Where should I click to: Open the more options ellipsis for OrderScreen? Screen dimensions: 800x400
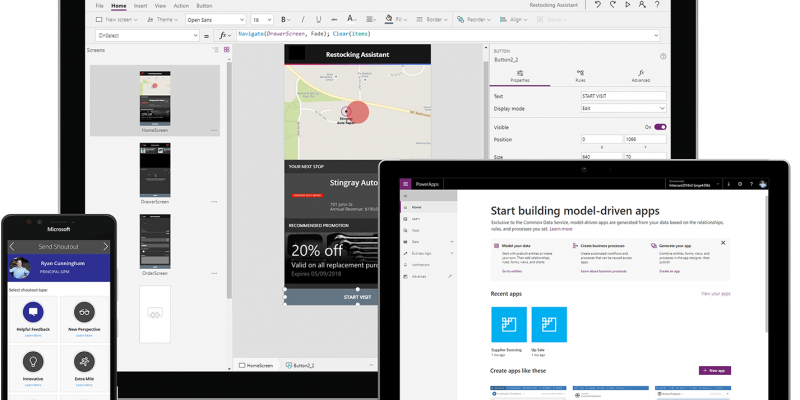click(214, 273)
